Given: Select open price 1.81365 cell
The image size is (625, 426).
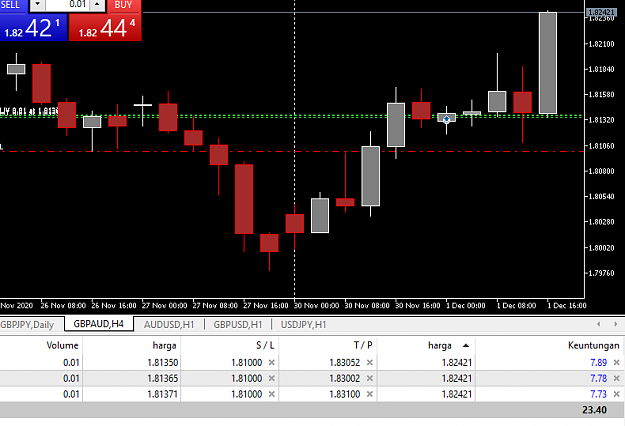Looking at the screenshot, I should coord(163,378).
